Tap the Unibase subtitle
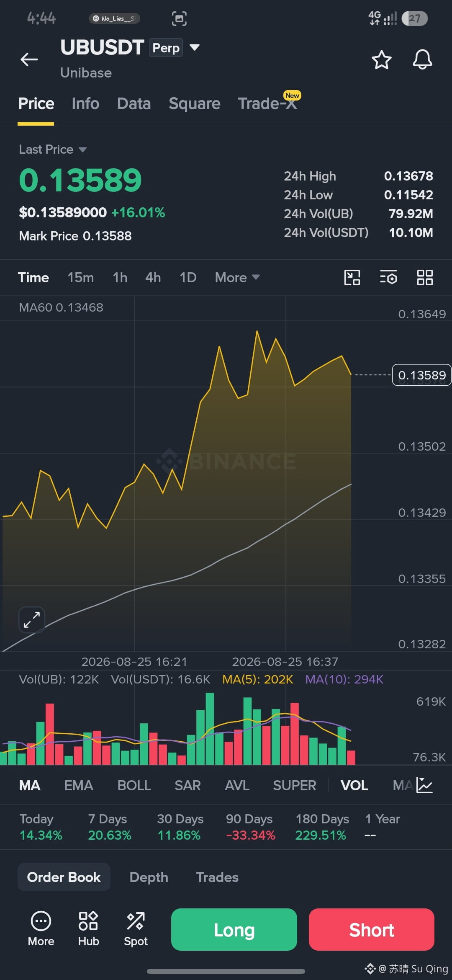 pyautogui.click(x=86, y=73)
